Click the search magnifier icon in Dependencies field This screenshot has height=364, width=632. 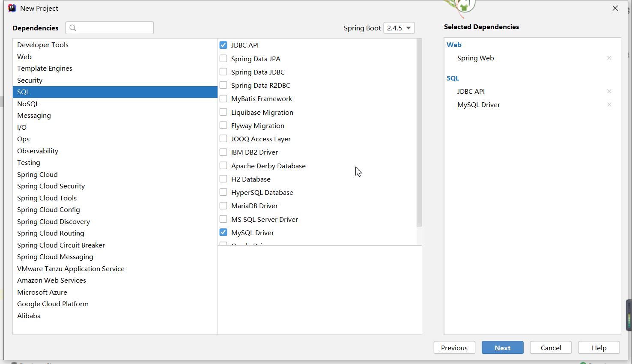73,28
